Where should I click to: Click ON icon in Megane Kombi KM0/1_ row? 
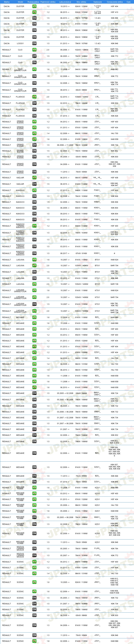coord(34,517)
